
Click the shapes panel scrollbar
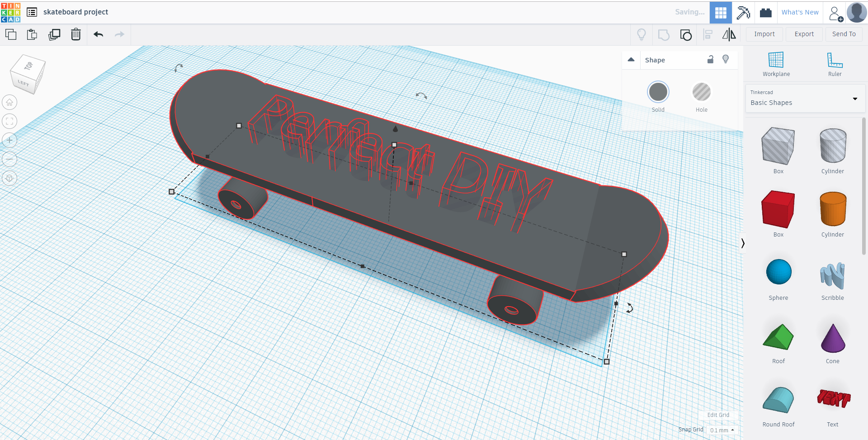pos(864,185)
